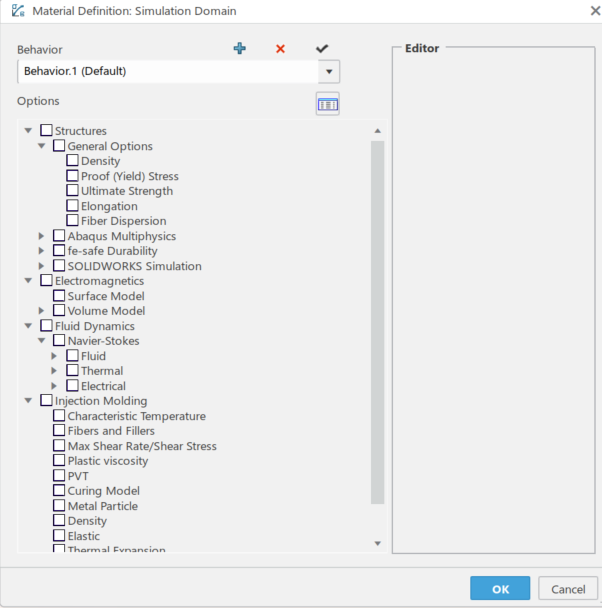Tick the Fluid checkbox

point(72,355)
